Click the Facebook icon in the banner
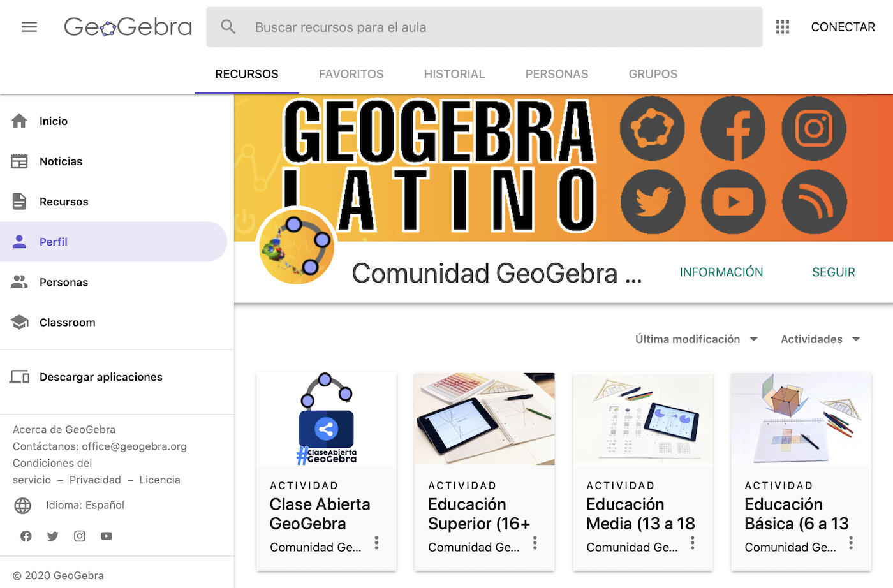 pyautogui.click(x=733, y=128)
